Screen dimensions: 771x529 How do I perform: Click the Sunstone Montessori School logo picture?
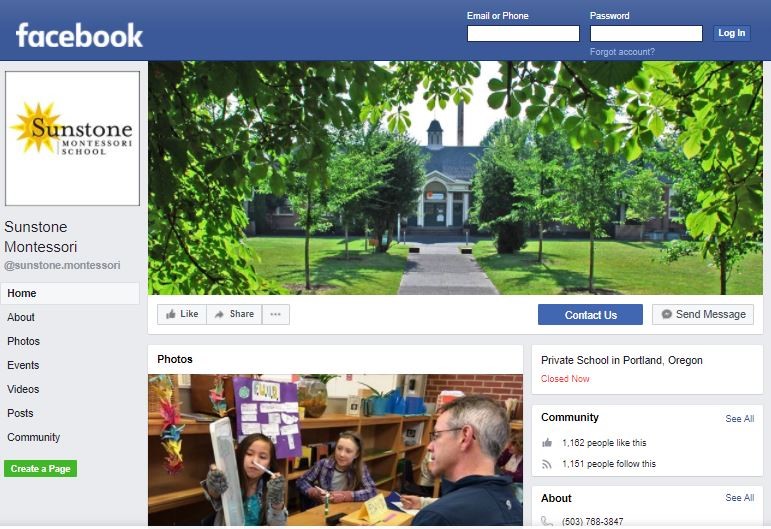point(72,139)
